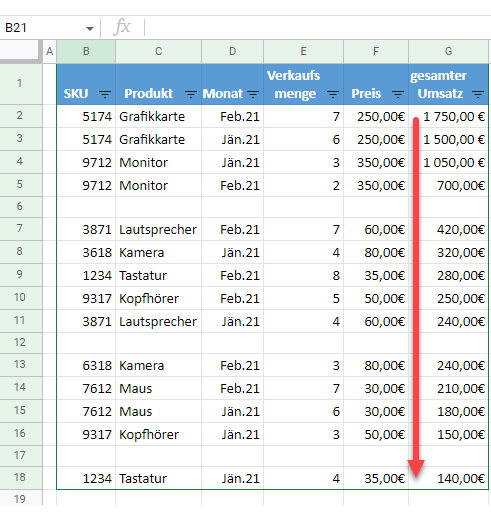Screen dimensions: 491x516
Task: Select Kamera cell in row 13
Action: pos(158,365)
